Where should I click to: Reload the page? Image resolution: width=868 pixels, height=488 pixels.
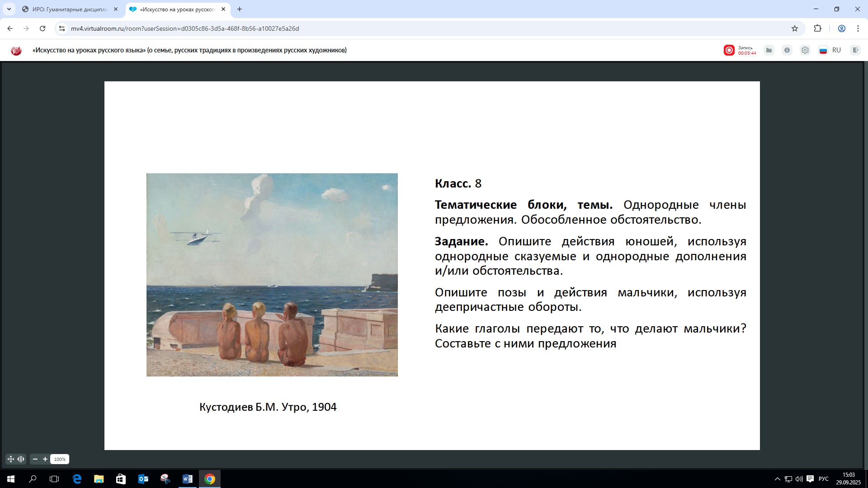(x=42, y=28)
